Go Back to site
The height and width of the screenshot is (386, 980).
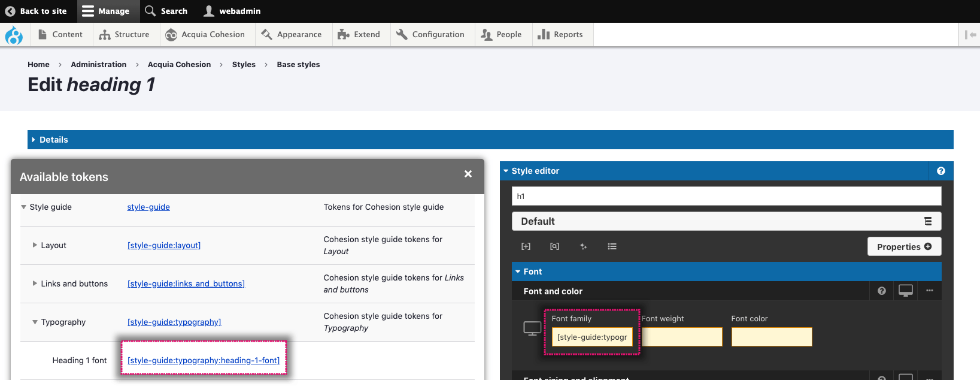point(36,11)
